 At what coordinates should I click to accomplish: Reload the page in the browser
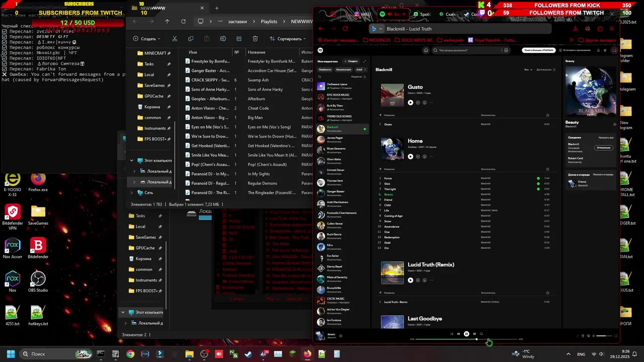(x=345, y=29)
